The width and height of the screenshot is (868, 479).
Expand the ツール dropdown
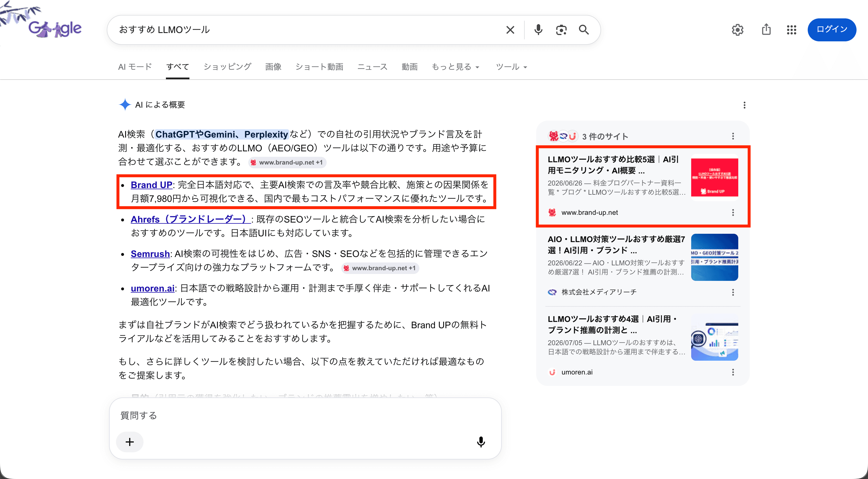(x=511, y=67)
